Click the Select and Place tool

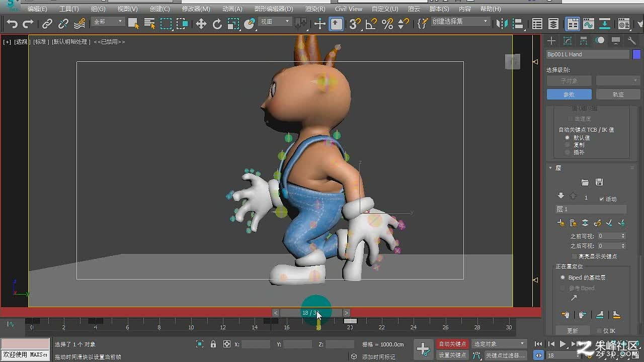pyautogui.click(x=250, y=24)
